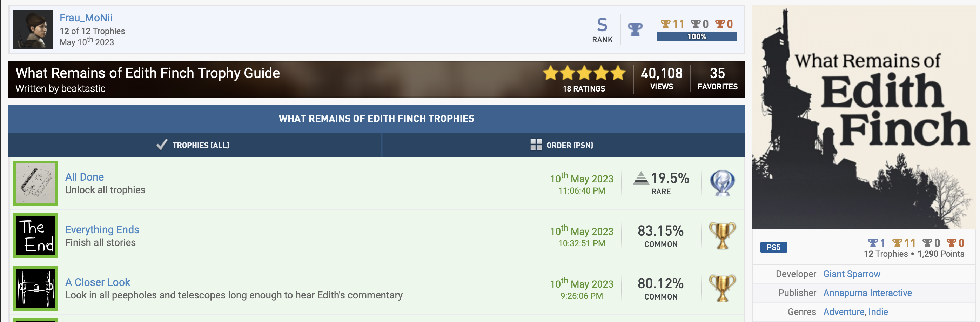Click the five-star guide rating
Viewport: 980px width, 322px height.
[x=584, y=73]
